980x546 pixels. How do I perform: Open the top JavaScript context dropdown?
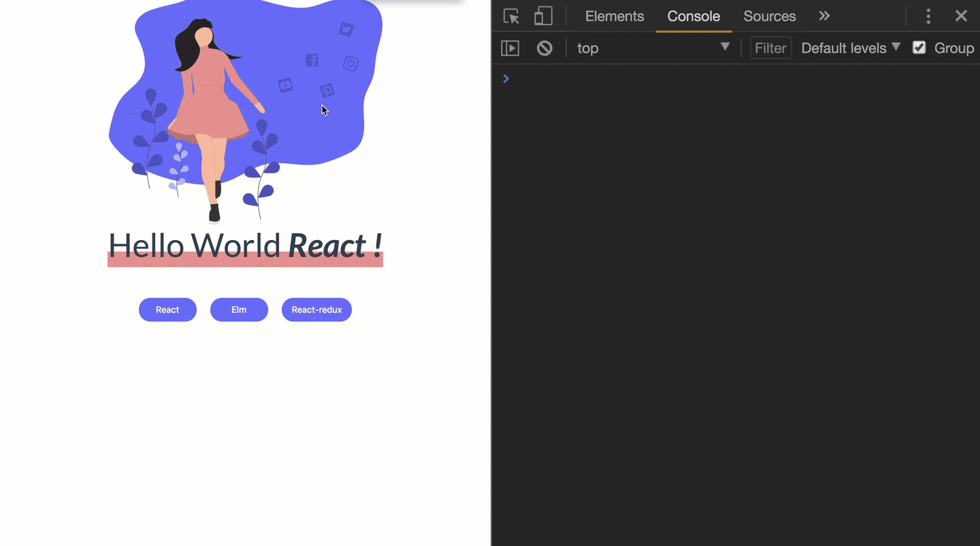click(x=653, y=48)
